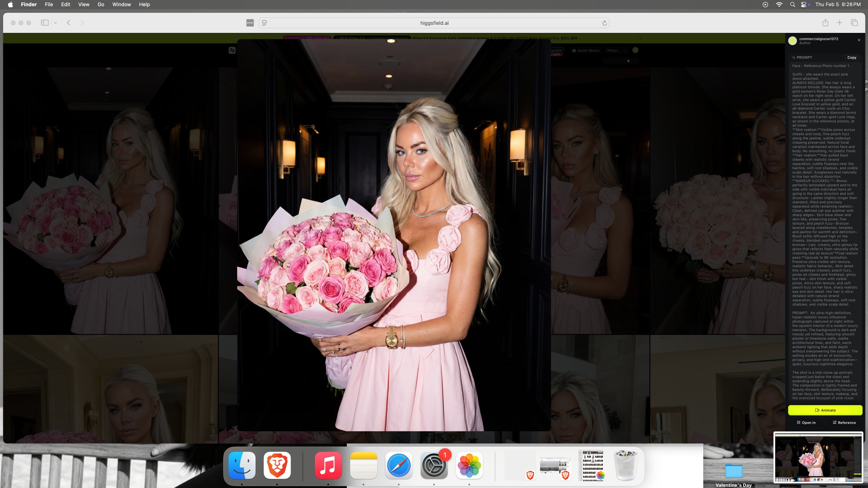Copy the prompt text
This screenshot has height=488, width=868.
click(851, 57)
